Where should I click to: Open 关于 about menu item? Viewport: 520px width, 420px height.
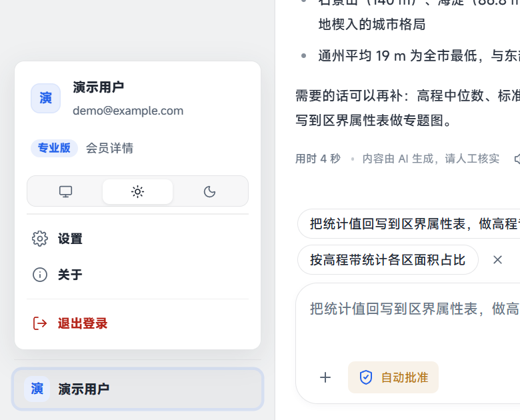(137, 275)
